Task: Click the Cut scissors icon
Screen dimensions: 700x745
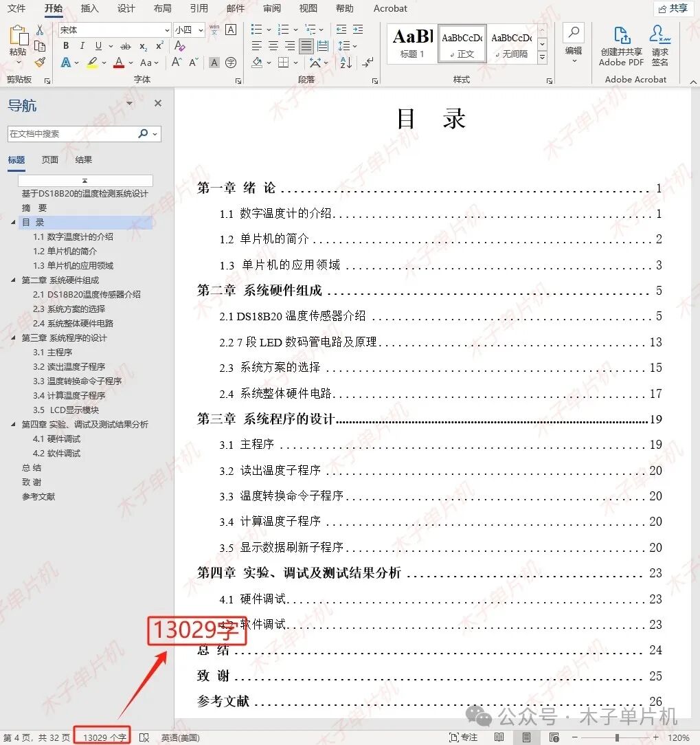Action: [x=40, y=30]
